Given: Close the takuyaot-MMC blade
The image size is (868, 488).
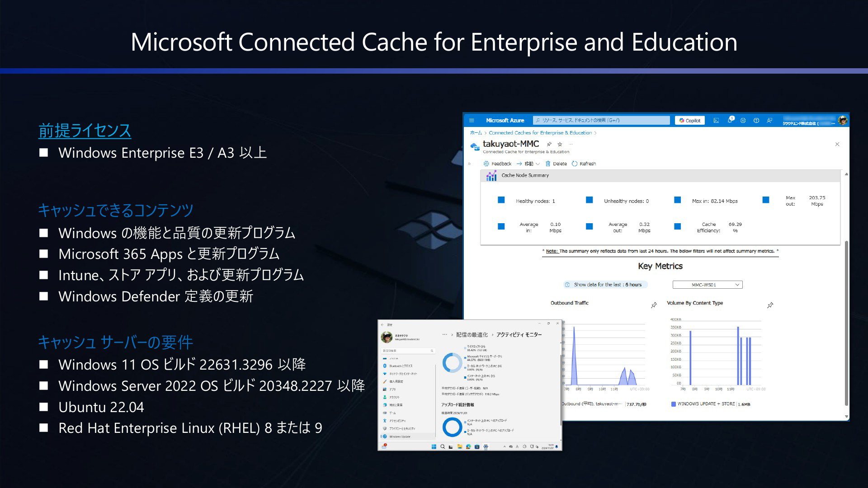Looking at the screenshot, I should [x=837, y=144].
